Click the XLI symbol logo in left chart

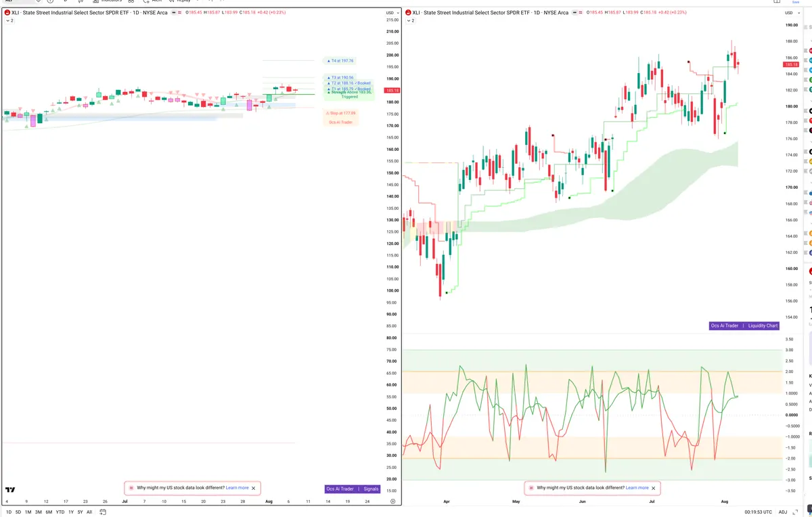[x=7, y=13]
